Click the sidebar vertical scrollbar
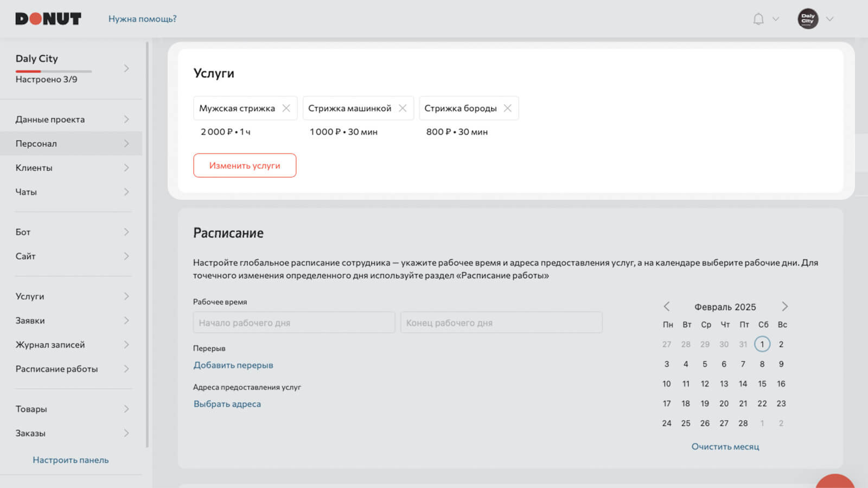 click(x=147, y=244)
